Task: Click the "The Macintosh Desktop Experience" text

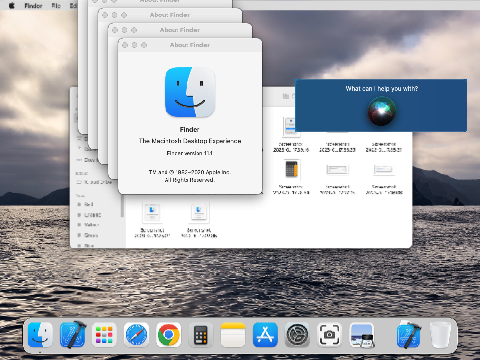Action: (x=190, y=141)
